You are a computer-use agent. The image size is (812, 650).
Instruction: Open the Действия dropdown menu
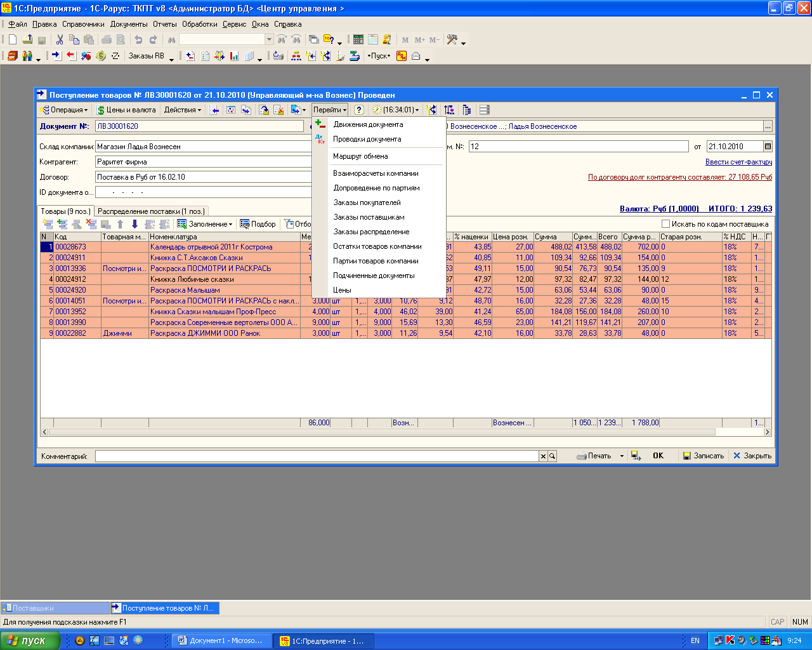(183, 110)
